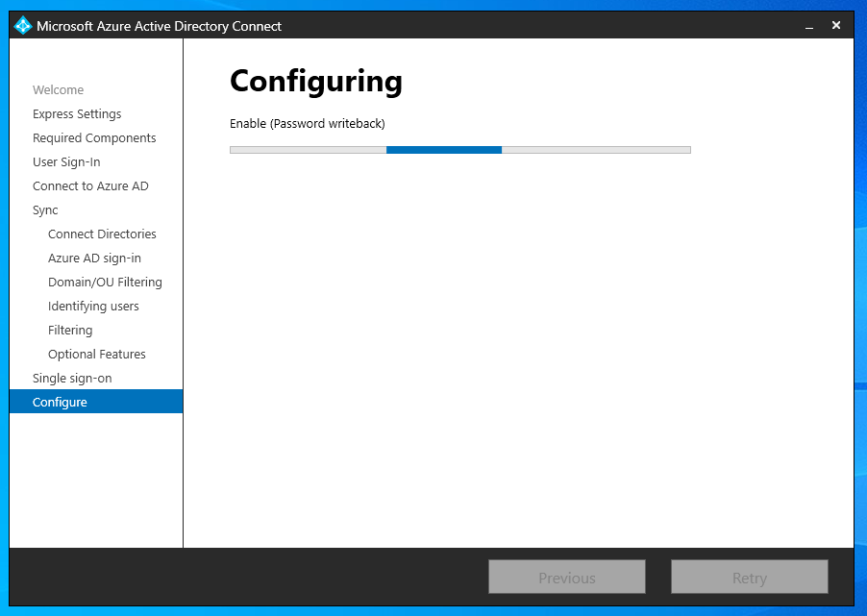The image size is (867, 616).
Task: Open the User Sign-In page
Action: click(x=66, y=162)
